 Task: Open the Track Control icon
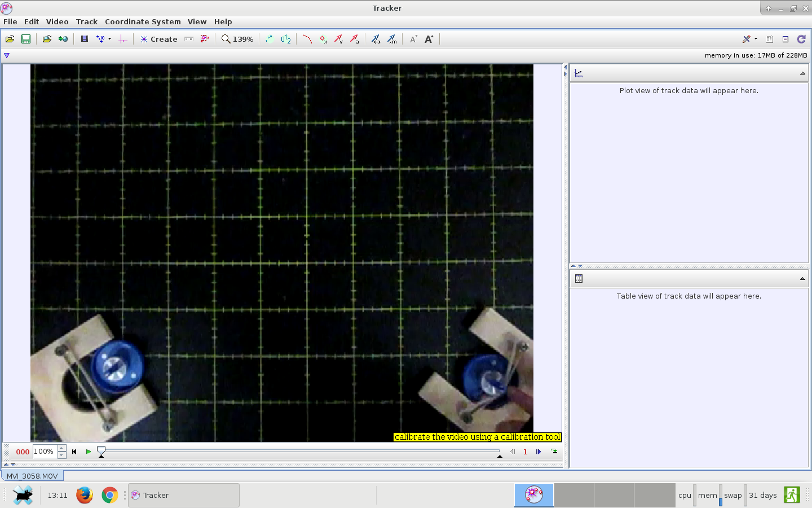(189, 39)
